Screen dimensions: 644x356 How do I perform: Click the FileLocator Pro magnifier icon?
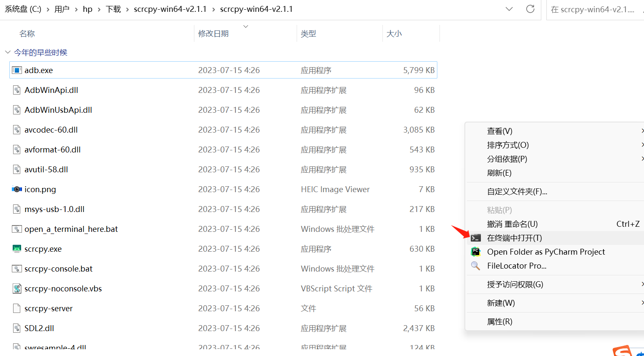[475, 266]
